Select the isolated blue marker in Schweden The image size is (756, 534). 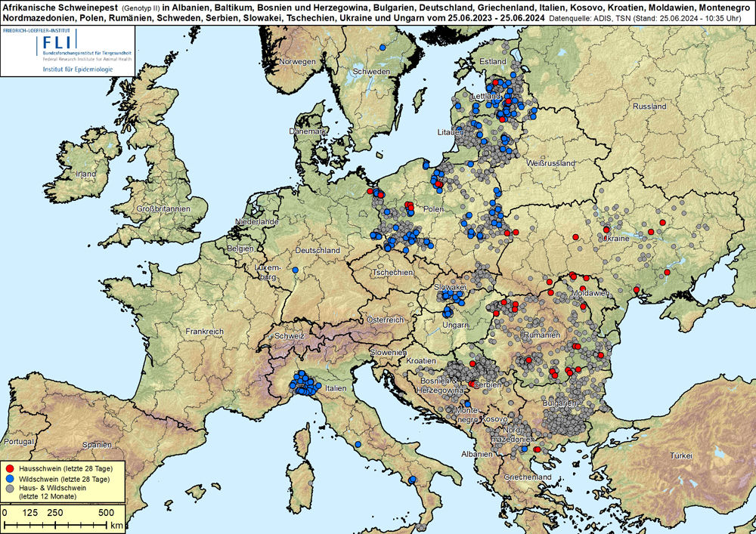click(383, 47)
